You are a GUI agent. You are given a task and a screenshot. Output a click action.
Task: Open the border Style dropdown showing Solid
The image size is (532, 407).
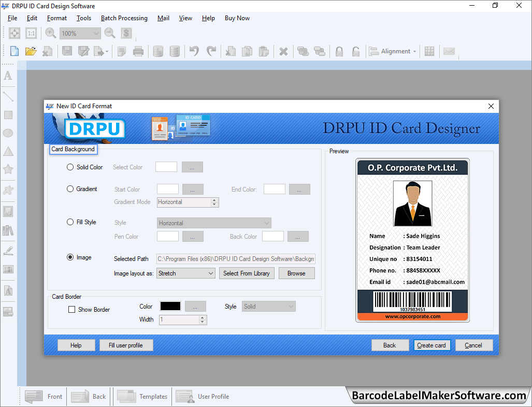tap(268, 306)
